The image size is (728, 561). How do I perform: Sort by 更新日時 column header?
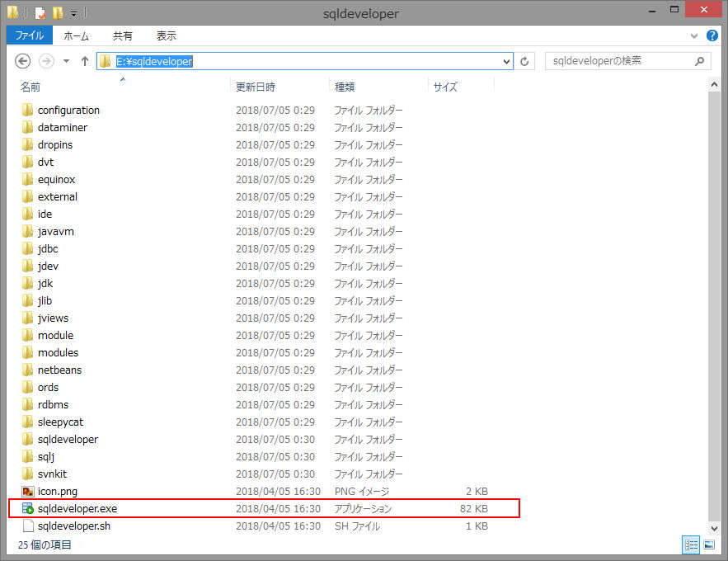[256, 87]
